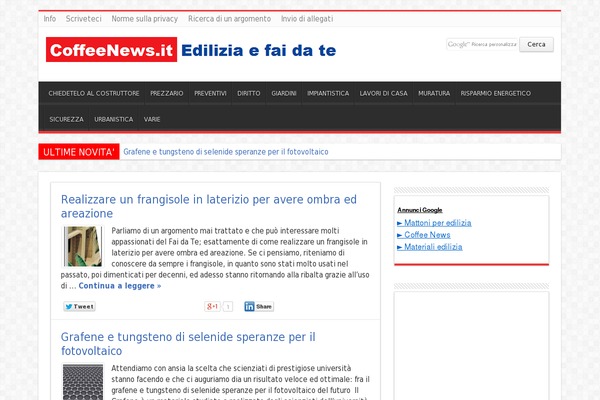The height and width of the screenshot is (400, 600).
Task: Click Continua a leggere link
Action: pyautogui.click(x=120, y=286)
